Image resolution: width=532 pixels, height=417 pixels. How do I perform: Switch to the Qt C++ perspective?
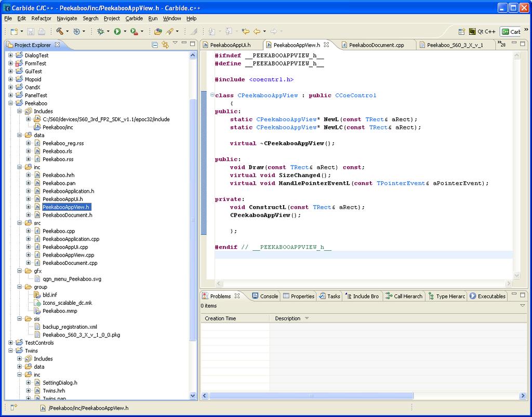pos(482,32)
